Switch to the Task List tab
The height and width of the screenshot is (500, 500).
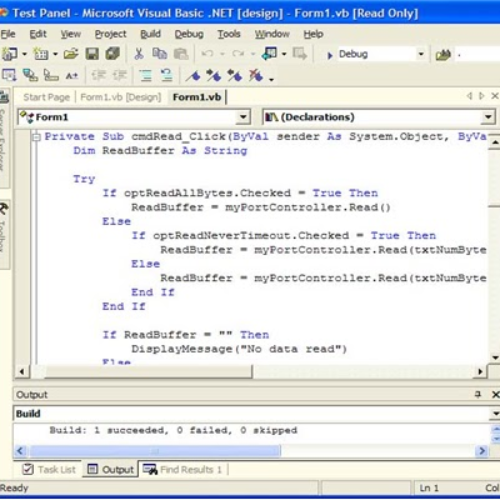(x=50, y=470)
